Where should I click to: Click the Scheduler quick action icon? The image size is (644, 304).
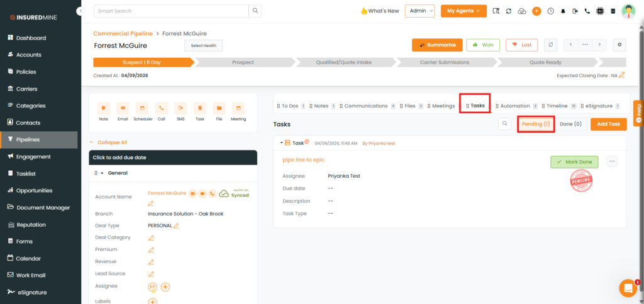click(142, 109)
